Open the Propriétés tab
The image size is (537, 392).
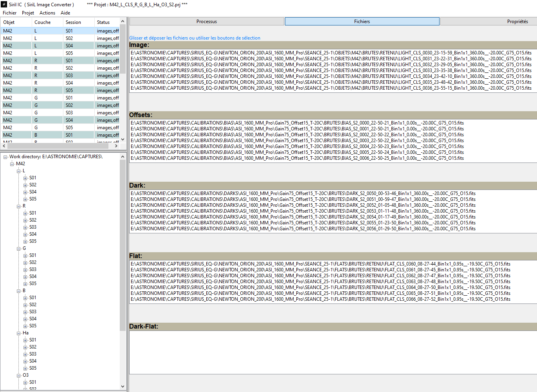[x=517, y=22]
